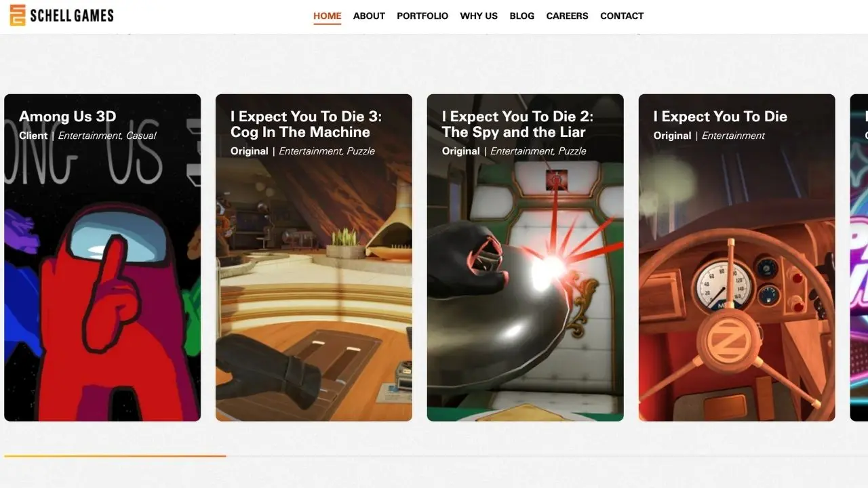Click 'Original' label on I Expect You To Die 2

click(x=461, y=151)
